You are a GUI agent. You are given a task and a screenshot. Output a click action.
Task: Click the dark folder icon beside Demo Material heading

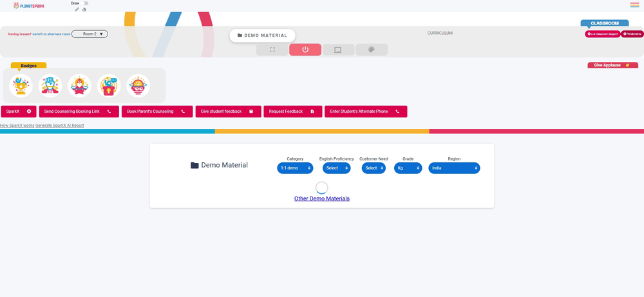(194, 165)
